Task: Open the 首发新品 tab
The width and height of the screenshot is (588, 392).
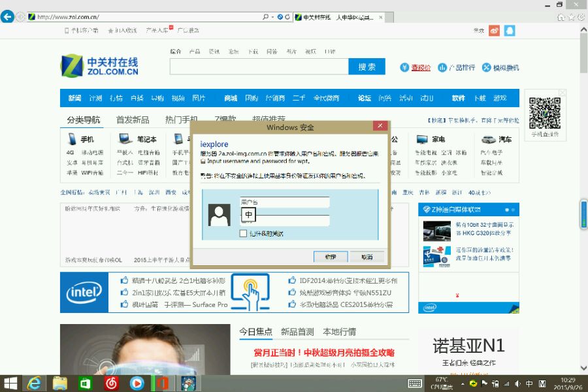Action: tap(133, 120)
